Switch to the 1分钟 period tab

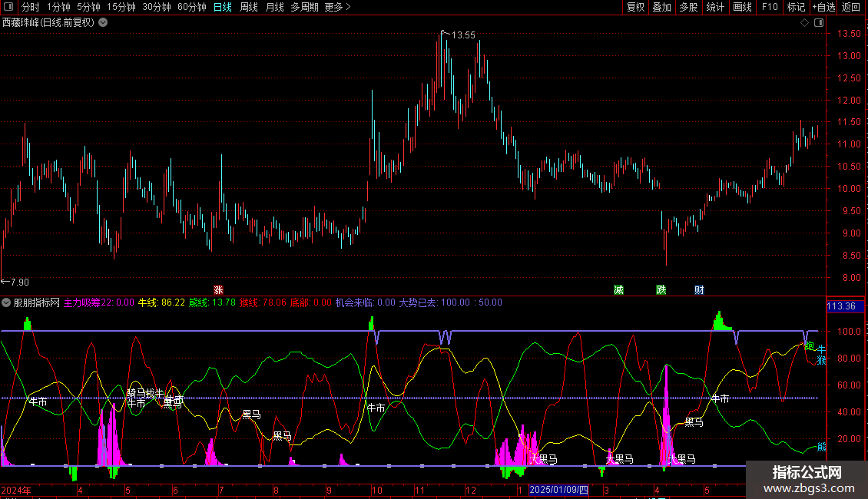58,7
